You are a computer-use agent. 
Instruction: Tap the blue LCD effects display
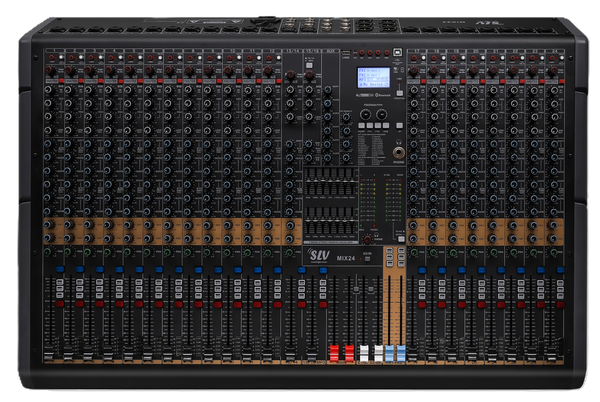(x=373, y=78)
